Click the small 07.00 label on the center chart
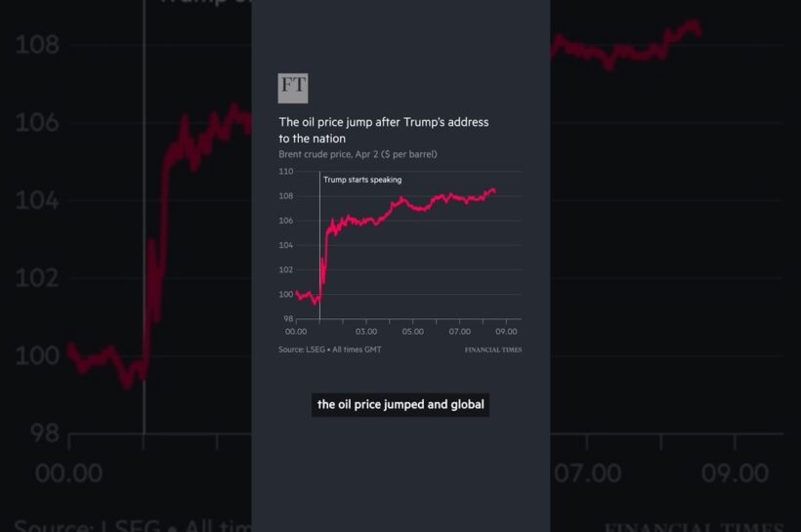The width and height of the screenshot is (801, 532). (459, 332)
